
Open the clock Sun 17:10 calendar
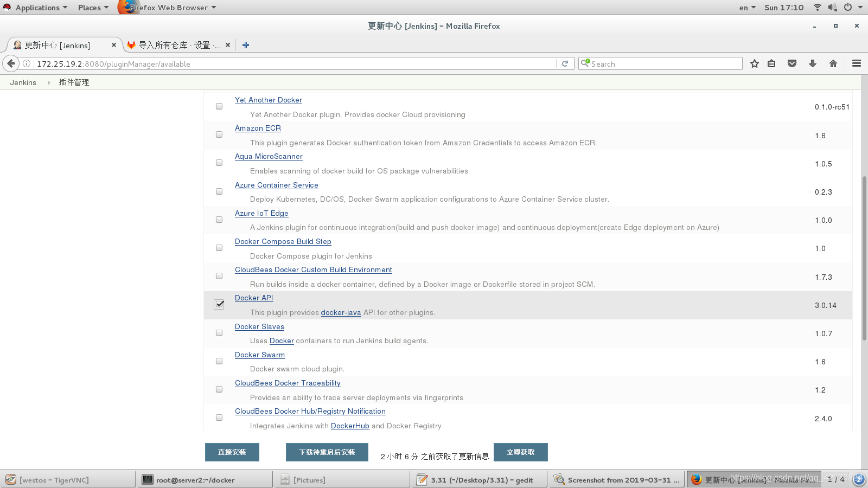point(784,8)
